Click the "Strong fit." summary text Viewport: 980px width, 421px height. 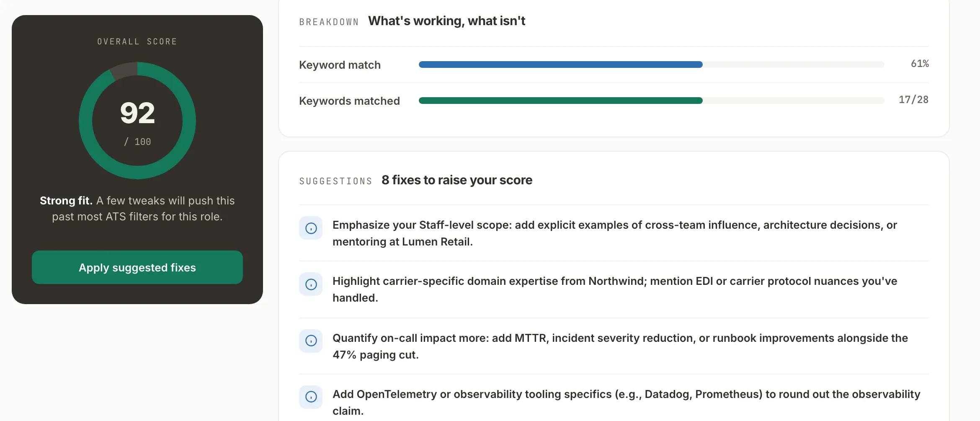(66, 201)
